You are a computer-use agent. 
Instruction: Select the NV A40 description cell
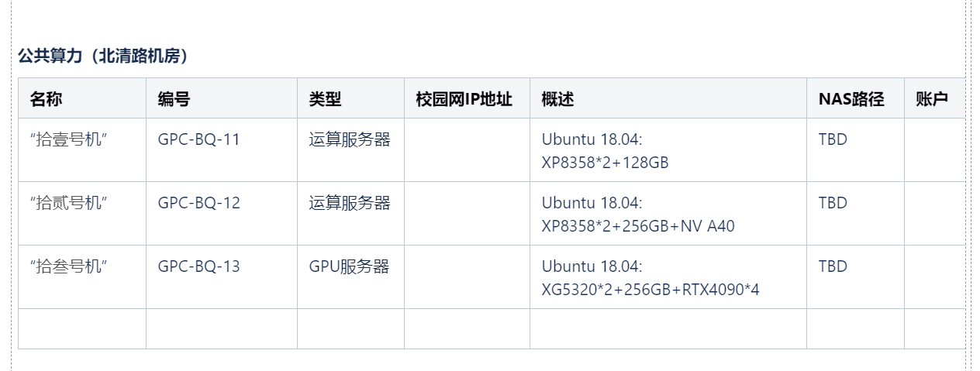tap(668, 214)
